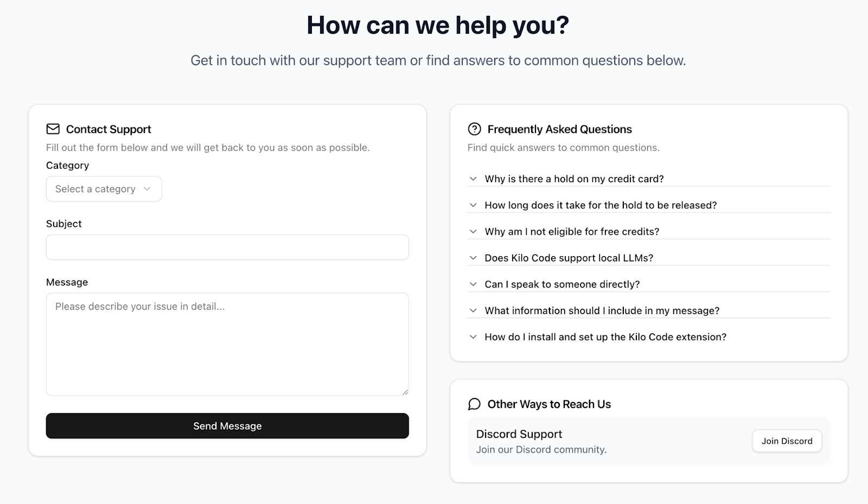The image size is (868, 504).
Task: Open the Select a category dropdown
Action: (x=104, y=189)
